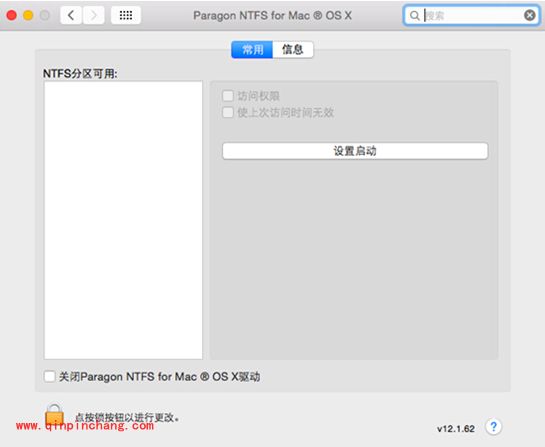Click the magnifier icon in the search field

pos(414,16)
